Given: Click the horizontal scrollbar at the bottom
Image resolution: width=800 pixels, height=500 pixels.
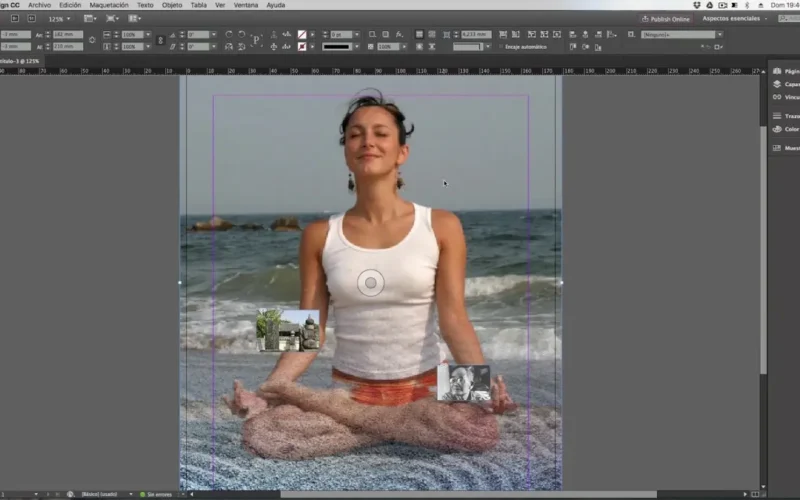Looking at the screenshot, I should (x=468, y=494).
